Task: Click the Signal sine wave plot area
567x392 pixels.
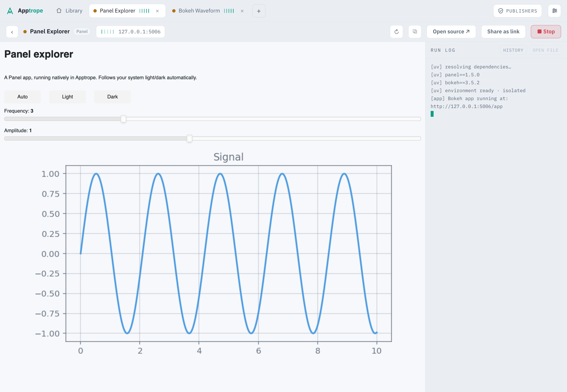Action: click(x=229, y=254)
